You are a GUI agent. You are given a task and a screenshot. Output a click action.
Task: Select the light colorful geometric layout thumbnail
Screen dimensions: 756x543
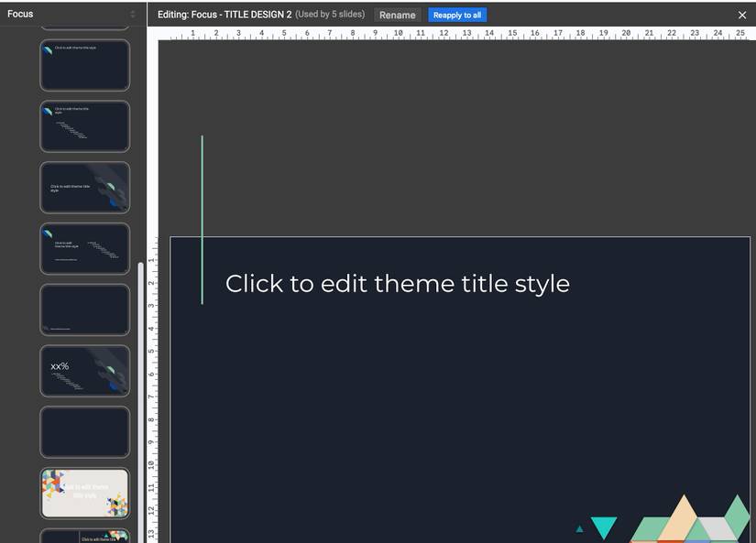(x=84, y=494)
